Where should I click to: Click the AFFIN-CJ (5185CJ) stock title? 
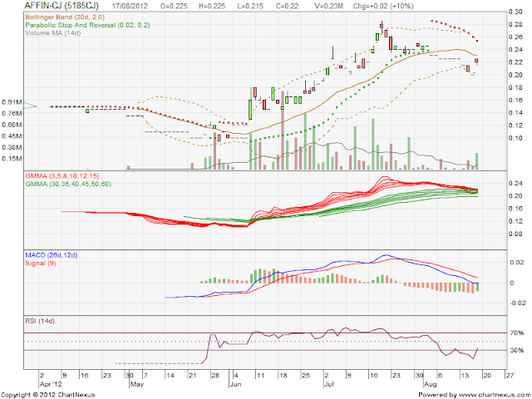point(62,6)
